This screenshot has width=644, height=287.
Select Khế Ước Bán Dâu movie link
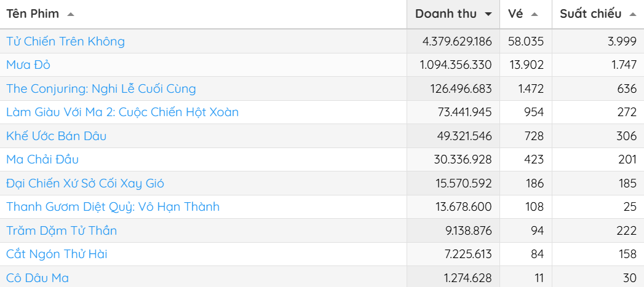pos(56,136)
